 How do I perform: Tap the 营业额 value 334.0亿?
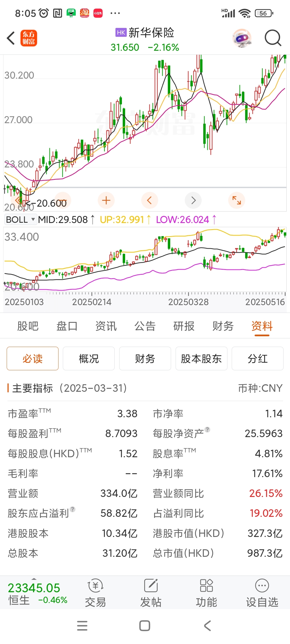pyautogui.click(x=119, y=493)
